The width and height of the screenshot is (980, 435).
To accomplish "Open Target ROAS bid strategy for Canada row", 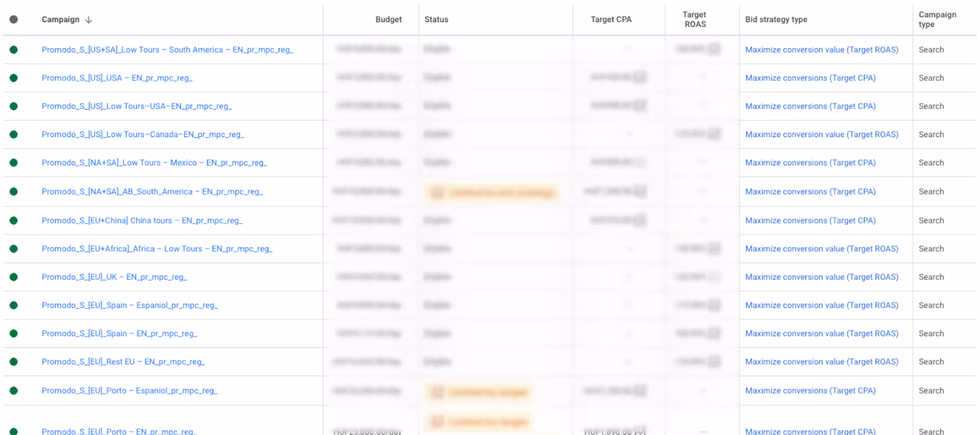I will [x=821, y=134].
